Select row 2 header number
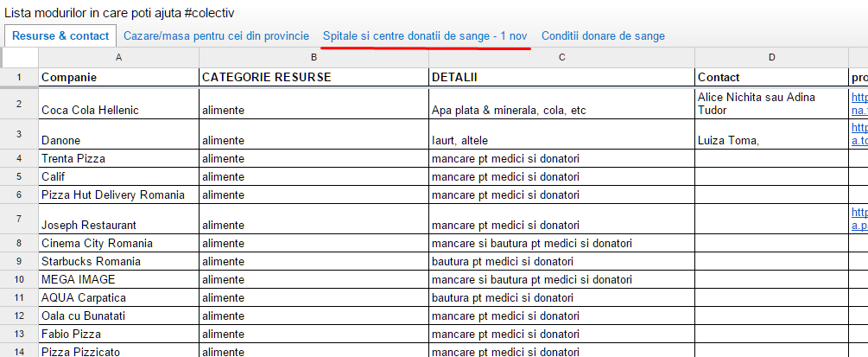868x357 pixels. click(x=19, y=104)
